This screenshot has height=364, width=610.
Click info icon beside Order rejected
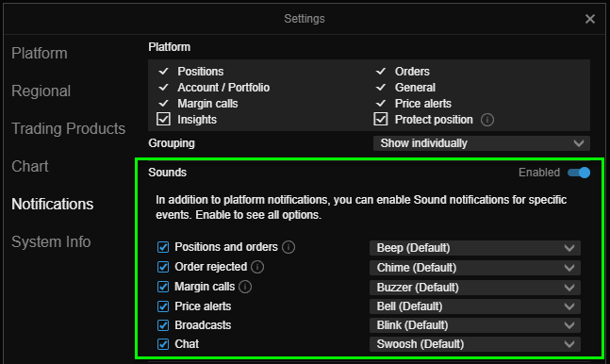pyautogui.click(x=257, y=267)
